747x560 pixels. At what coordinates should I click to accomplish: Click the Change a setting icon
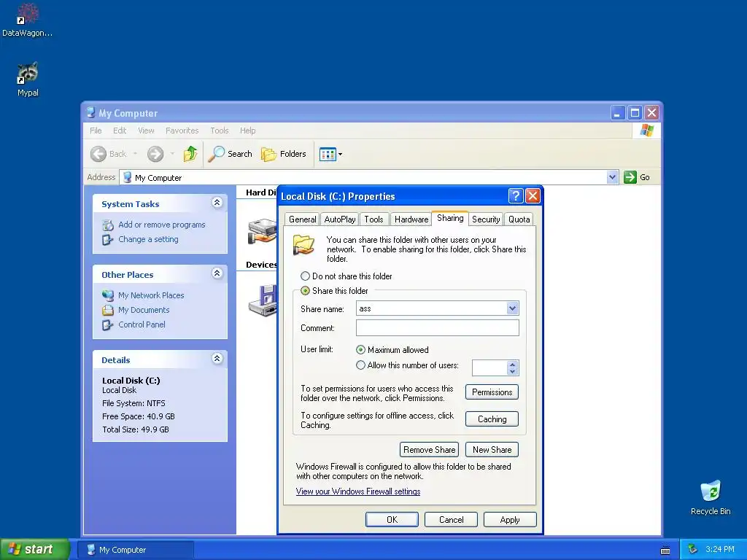(x=108, y=239)
